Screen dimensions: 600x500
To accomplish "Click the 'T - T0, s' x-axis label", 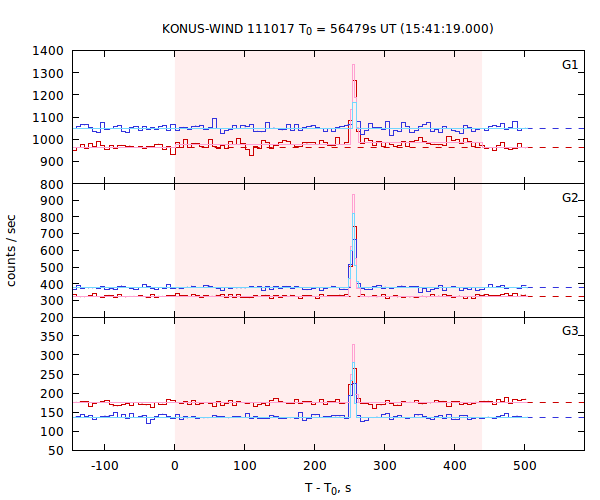I will pyautogui.click(x=328, y=489).
